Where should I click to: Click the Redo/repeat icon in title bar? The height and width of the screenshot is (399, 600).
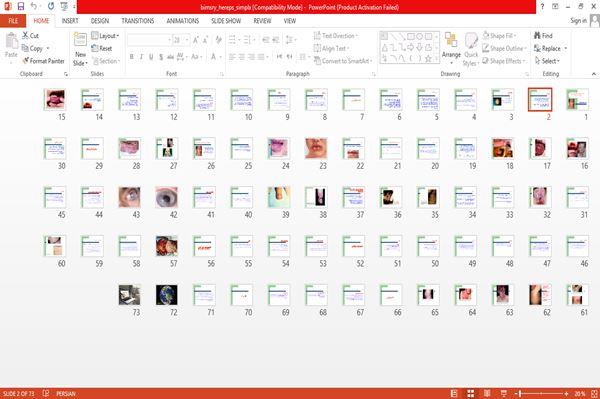click(51, 6)
